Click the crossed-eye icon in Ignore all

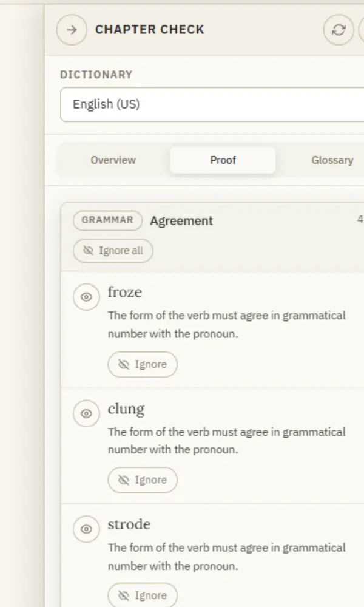click(x=89, y=251)
